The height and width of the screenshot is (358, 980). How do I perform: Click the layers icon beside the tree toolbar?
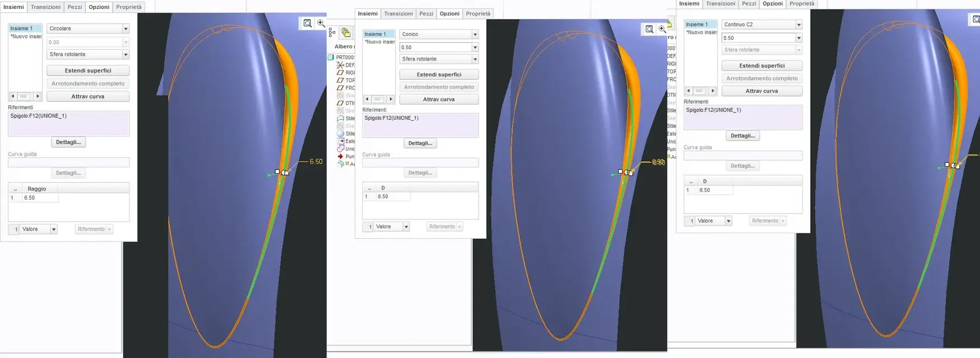pyautogui.click(x=346, y=32)
